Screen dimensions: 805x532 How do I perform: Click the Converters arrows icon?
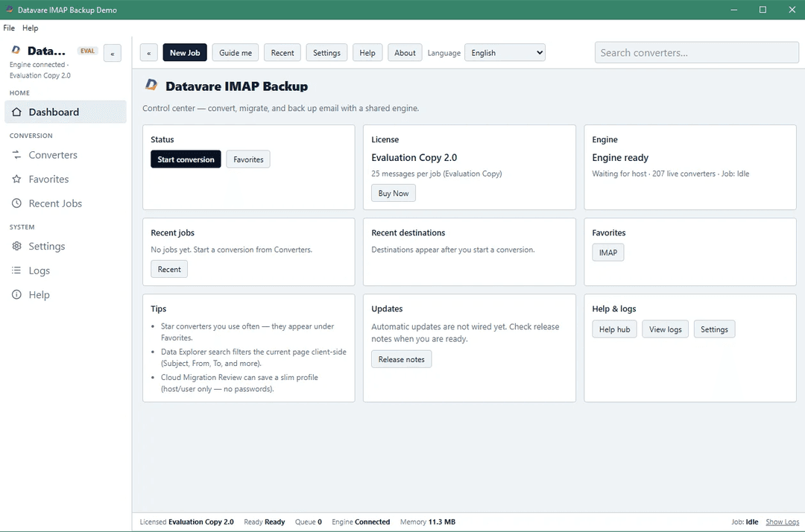(16, 155)
